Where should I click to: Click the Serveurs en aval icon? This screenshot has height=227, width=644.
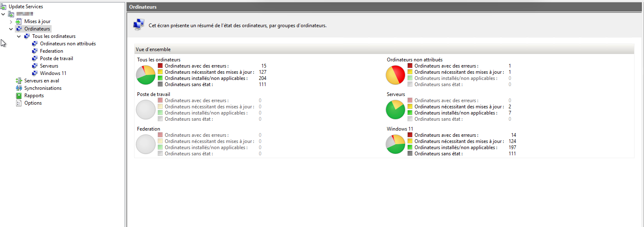coord(19,81)
